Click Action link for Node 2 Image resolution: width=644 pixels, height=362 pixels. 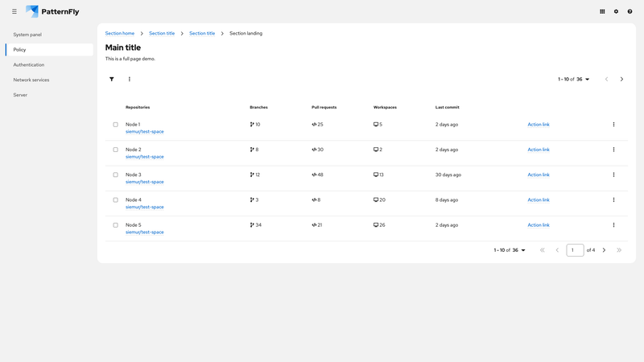(x=539, y=150)
